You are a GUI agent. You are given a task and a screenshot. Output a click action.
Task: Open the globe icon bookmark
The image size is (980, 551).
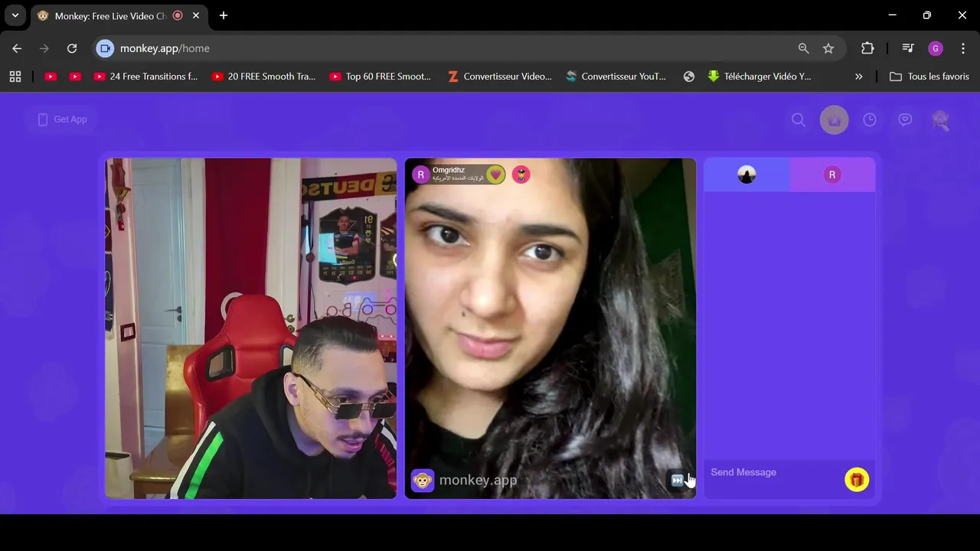click(689, 77)
